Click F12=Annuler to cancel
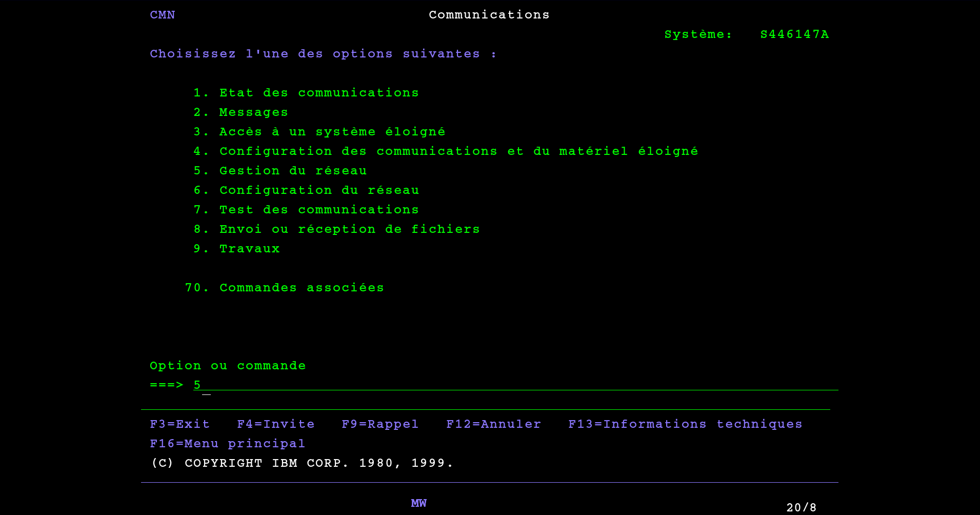This screenshot has width=980, height=515. pyautogui.click(x=493, y=424)
